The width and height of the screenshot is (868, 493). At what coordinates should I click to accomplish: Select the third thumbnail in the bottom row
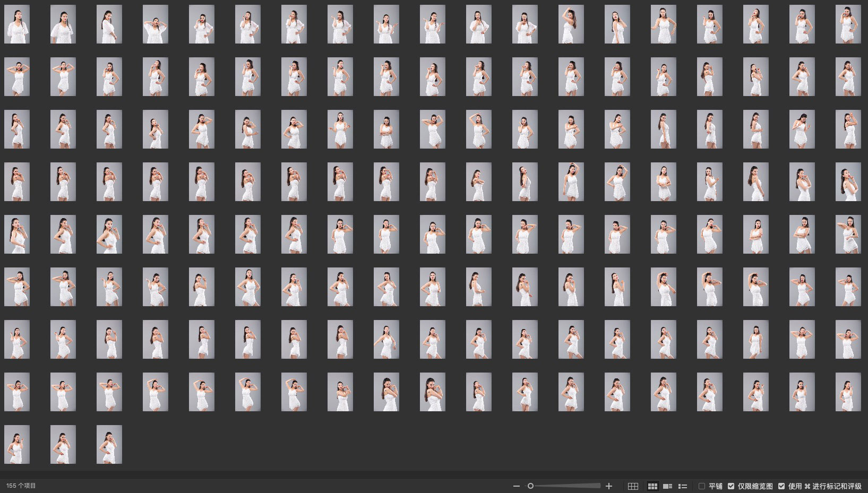109,445
